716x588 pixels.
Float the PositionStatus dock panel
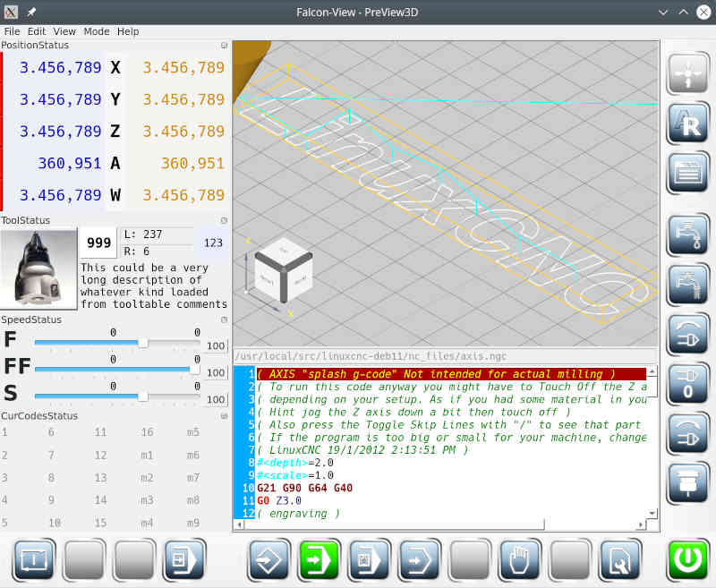click(x=224, y=45)
